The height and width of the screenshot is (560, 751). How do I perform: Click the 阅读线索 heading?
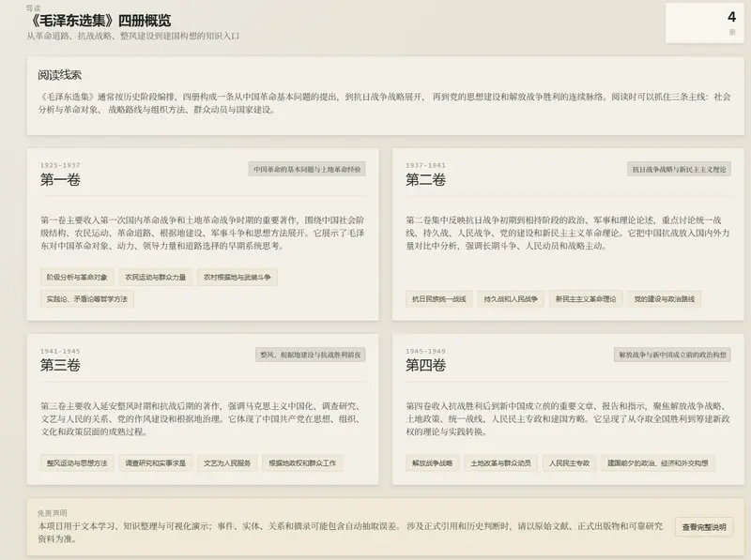pyautogui.click(x=60, y=75)
